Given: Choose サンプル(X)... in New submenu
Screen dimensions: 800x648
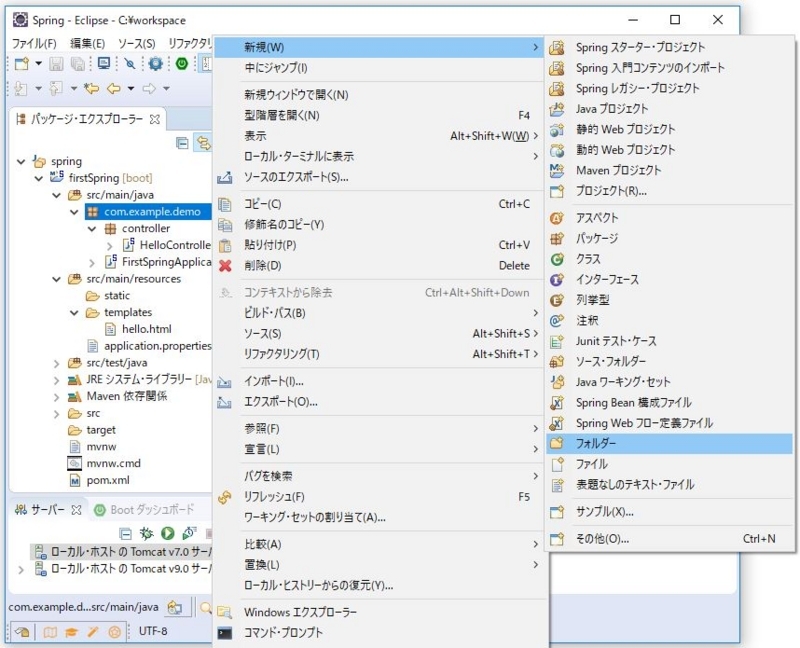Looking at the screenshot, I should [669, 512].
